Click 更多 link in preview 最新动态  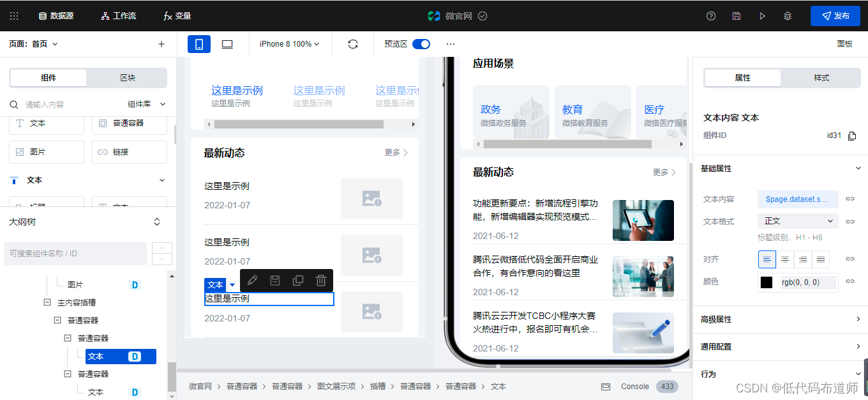(664, 173)
